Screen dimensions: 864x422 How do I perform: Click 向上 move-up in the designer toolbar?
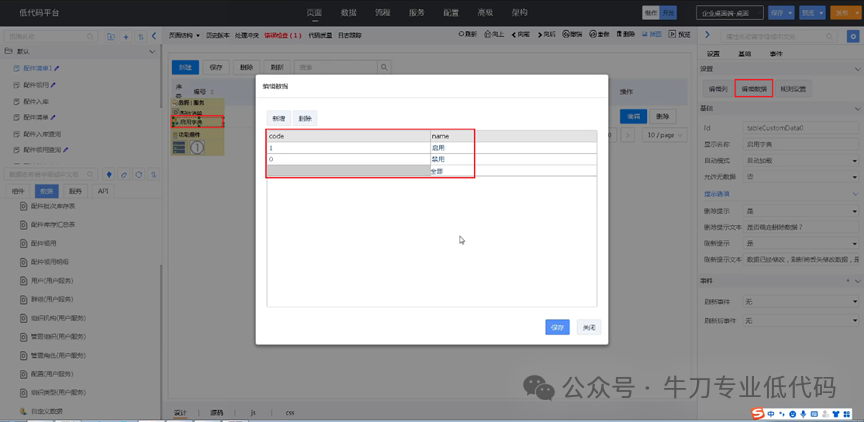(x=494, y=34)
